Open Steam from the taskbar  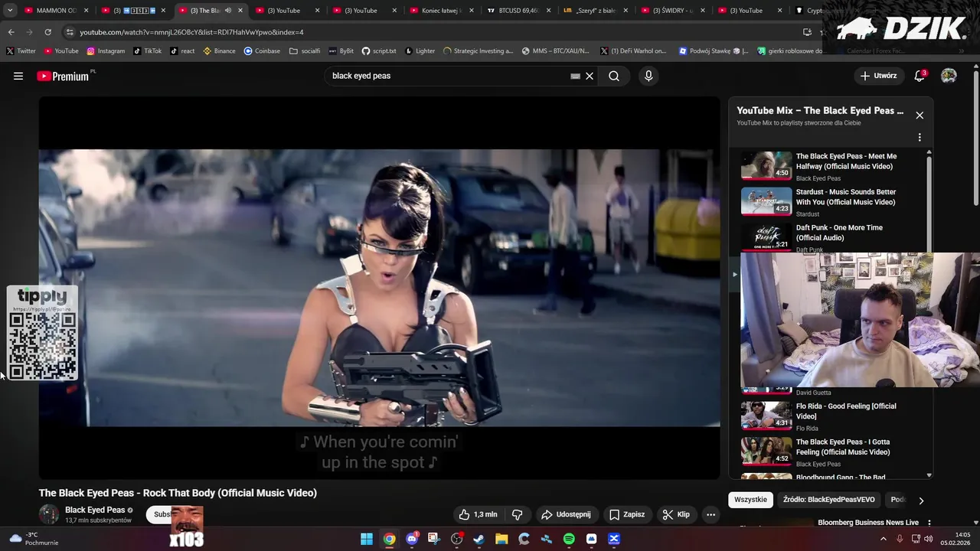(479, 539)
